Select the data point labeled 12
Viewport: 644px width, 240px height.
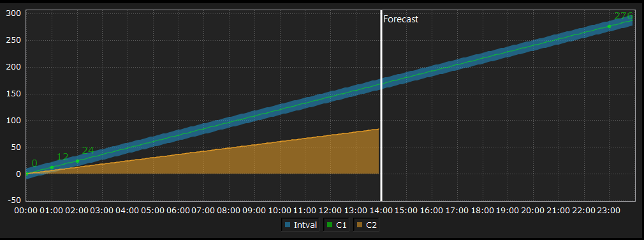[x=52, y=167]
